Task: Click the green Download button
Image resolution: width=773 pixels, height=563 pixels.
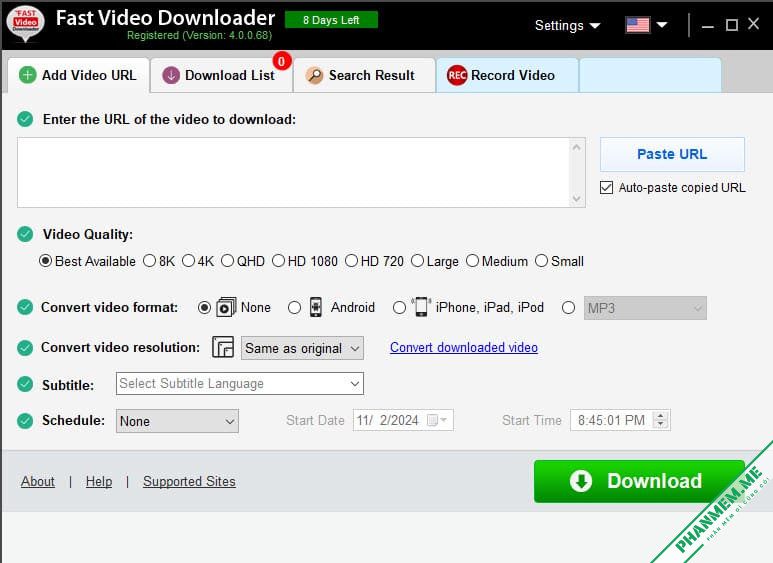Action: tap(639, 481)
